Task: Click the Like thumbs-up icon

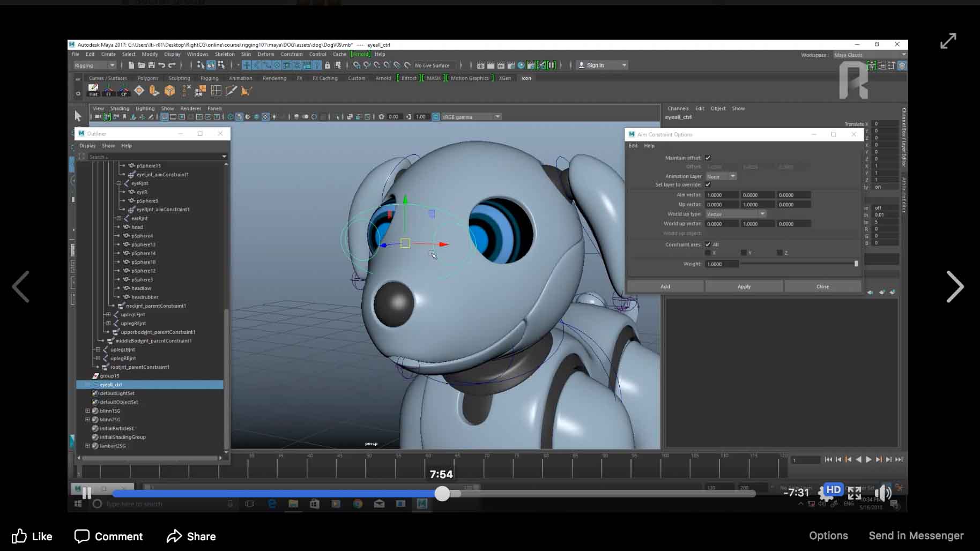Action: (x=19, y=536)
